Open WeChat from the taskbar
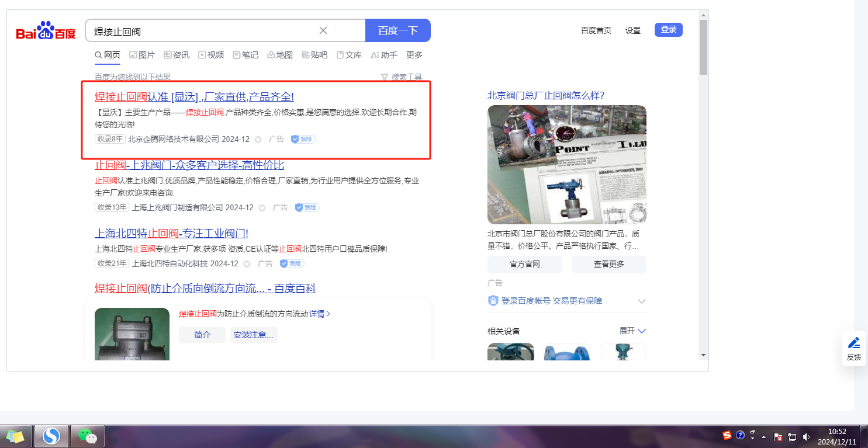The height and width of the screenshot is (448, 868). click(x=88, y=436)
